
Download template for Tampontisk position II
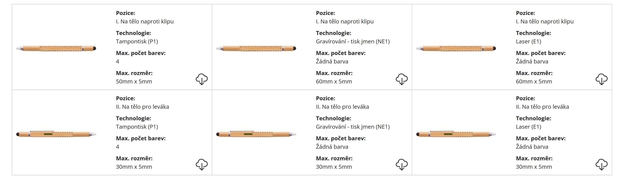pos(202,164)
